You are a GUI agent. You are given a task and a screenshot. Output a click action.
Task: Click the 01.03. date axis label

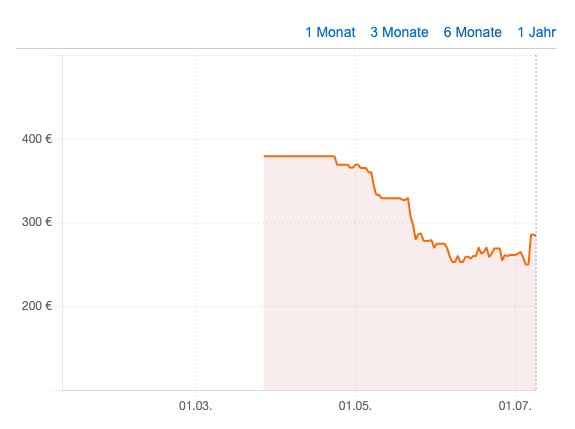click(195, 406)
